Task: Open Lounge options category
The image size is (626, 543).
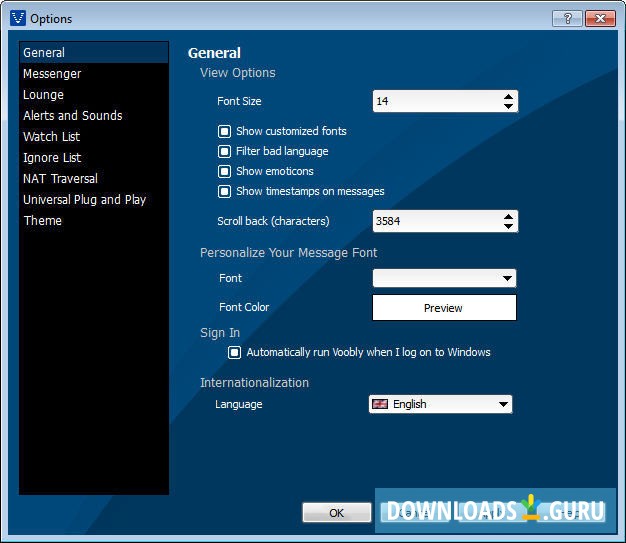Action: click(94, 95)
